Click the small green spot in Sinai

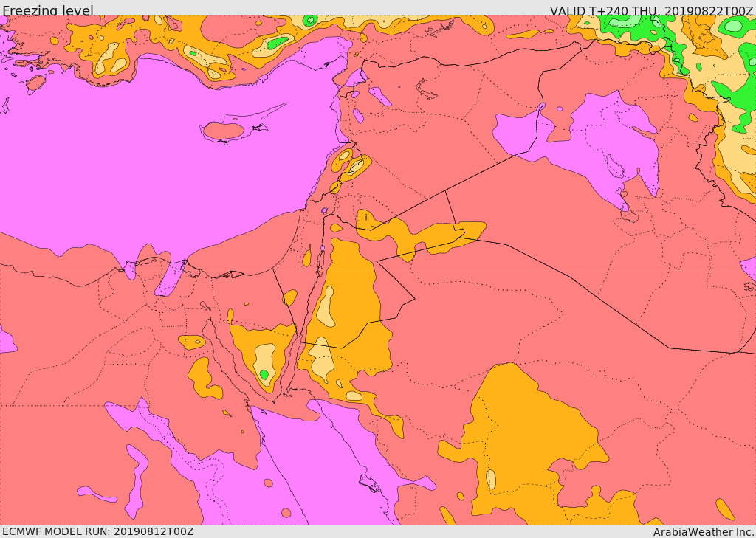[x=264, y=374]
